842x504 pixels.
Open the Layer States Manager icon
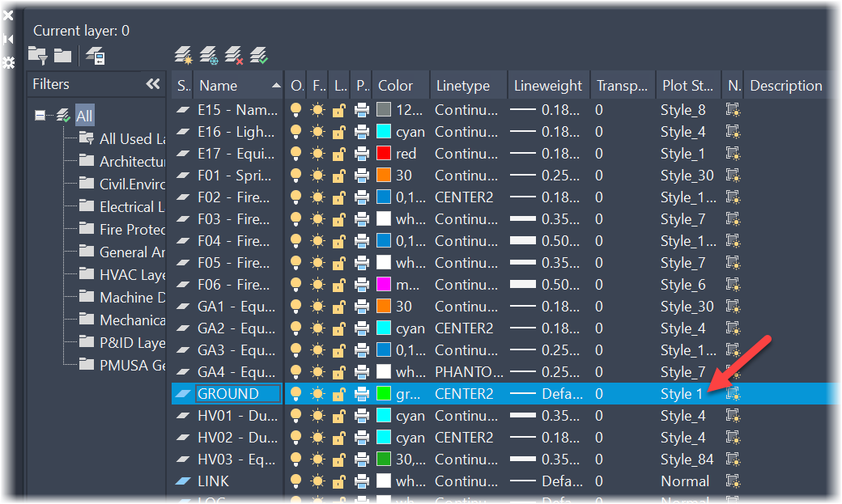tap(96, 56)
